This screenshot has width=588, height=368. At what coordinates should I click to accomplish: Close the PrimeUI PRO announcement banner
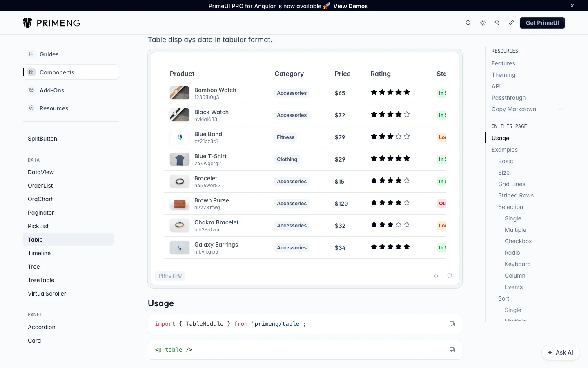[572, 6]
